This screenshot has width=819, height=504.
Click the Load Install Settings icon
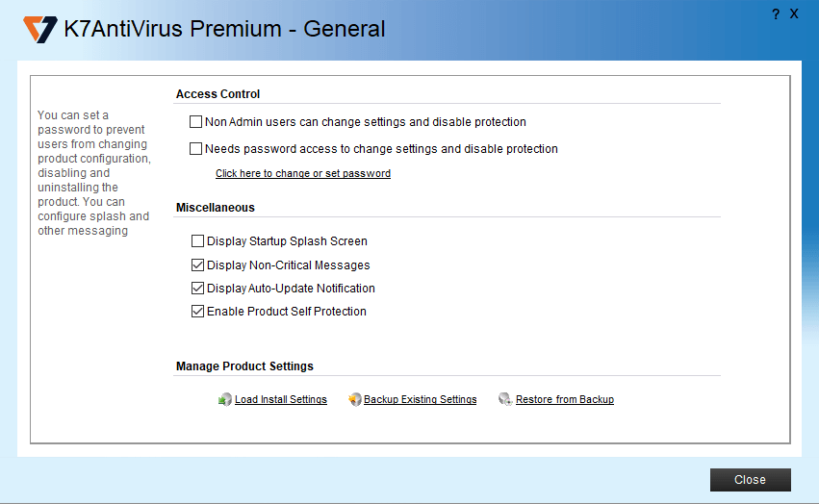(x=225, y=400)
